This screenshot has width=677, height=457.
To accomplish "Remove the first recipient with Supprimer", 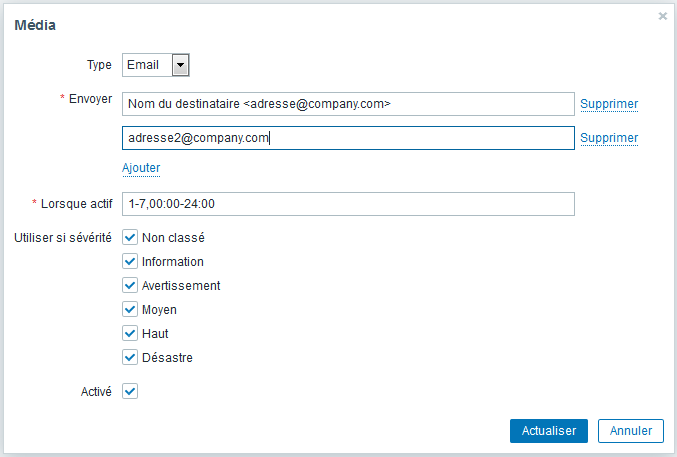I will point(609,104).
